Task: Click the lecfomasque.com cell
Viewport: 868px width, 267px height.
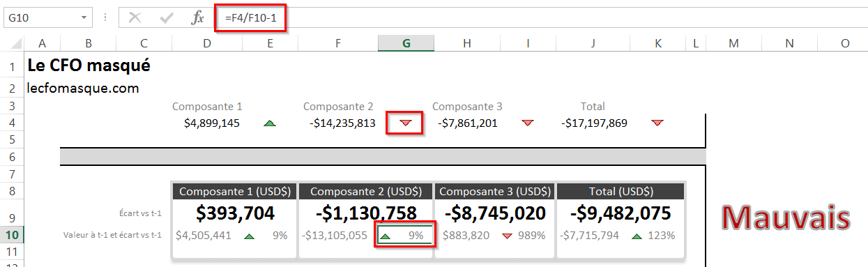Action: [83, 89]
